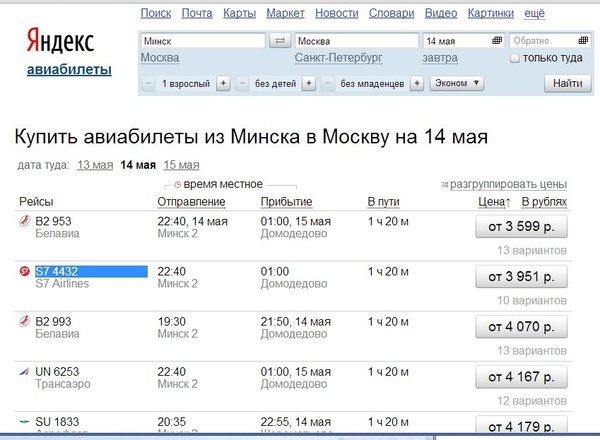Screen dimensions: 600x440
Task: Open Словари in top navigation
Action: [391, 13]
